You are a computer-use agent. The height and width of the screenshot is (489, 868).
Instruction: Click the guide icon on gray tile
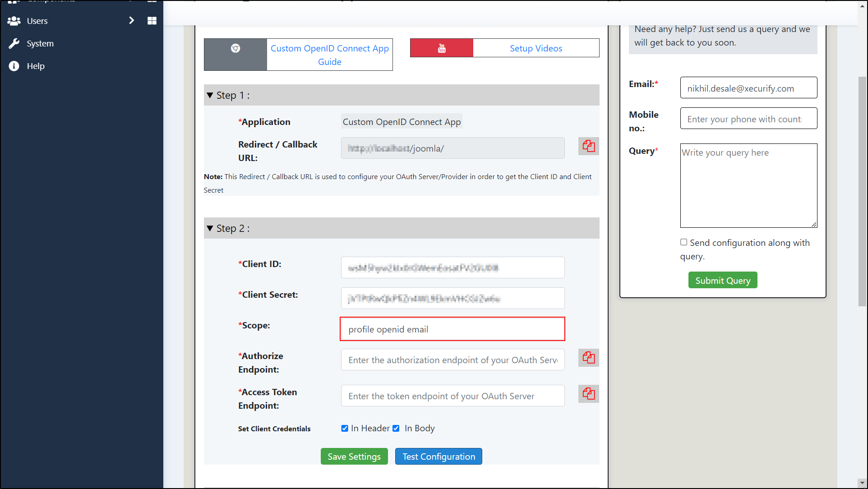pyautogui.click(x=235, y=49)
